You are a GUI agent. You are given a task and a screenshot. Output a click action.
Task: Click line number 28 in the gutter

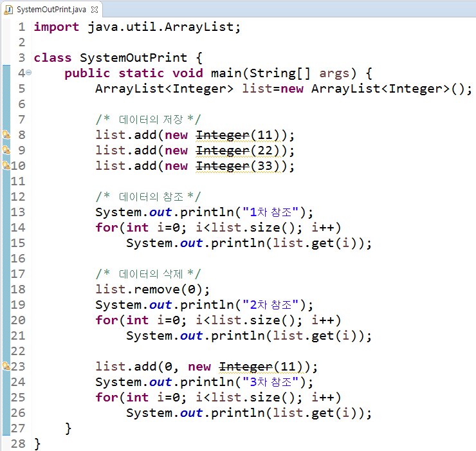click(18, 443)
